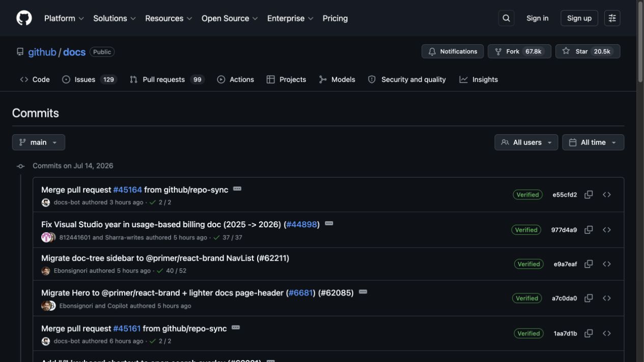644x362 pixels.
Task: Open the docs repository link
Action: click(74, 52)
